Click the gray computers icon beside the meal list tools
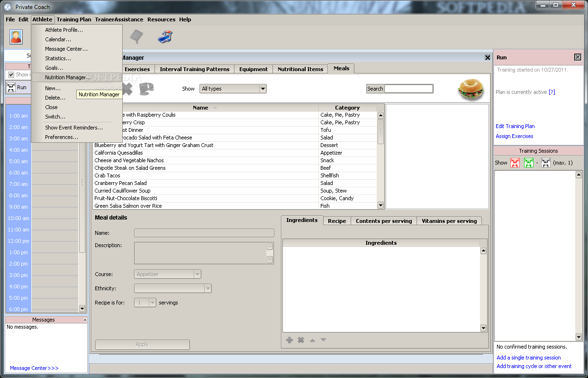 tap(147, 88)
